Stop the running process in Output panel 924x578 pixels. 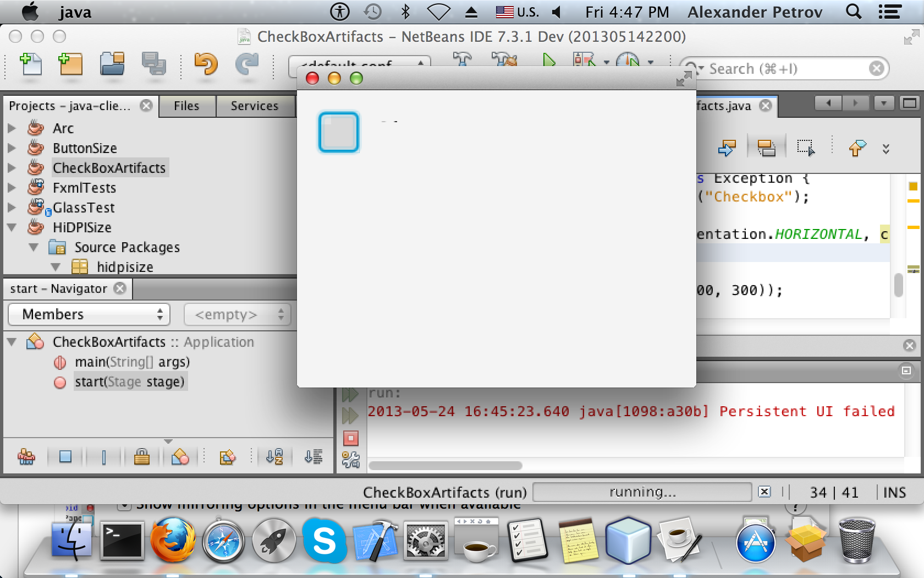[350, 438]
